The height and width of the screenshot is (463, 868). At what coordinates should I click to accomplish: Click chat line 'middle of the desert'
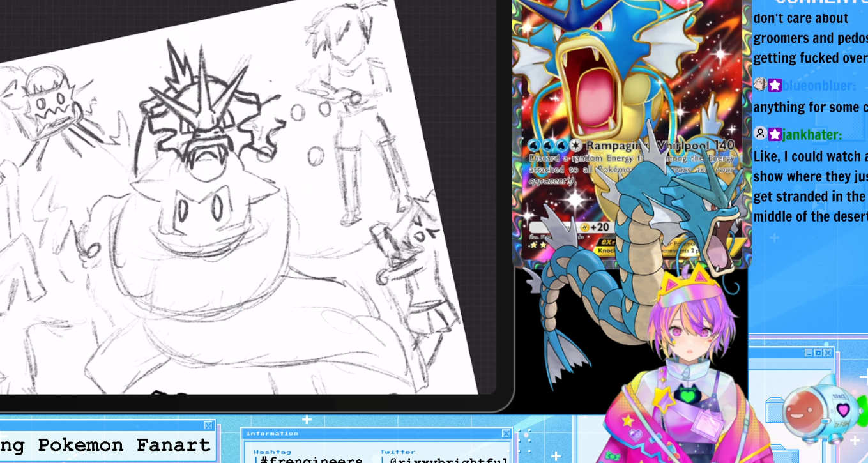click(811, 216)
